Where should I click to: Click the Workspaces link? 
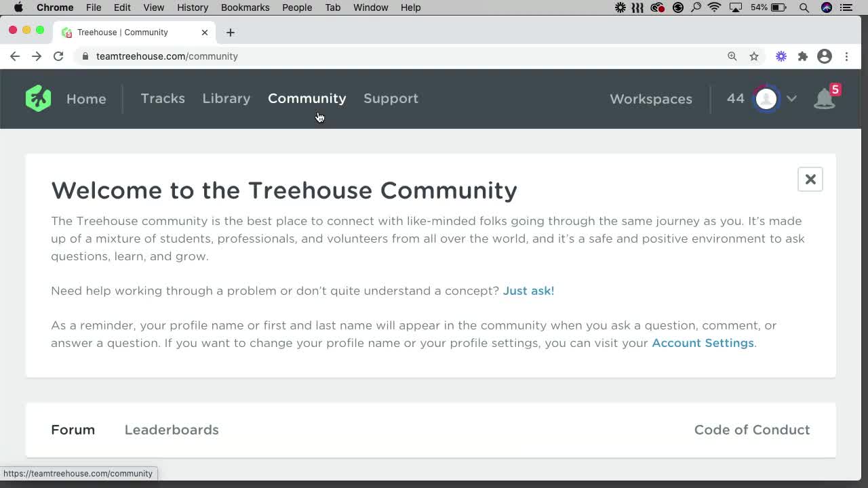point(650,99)
